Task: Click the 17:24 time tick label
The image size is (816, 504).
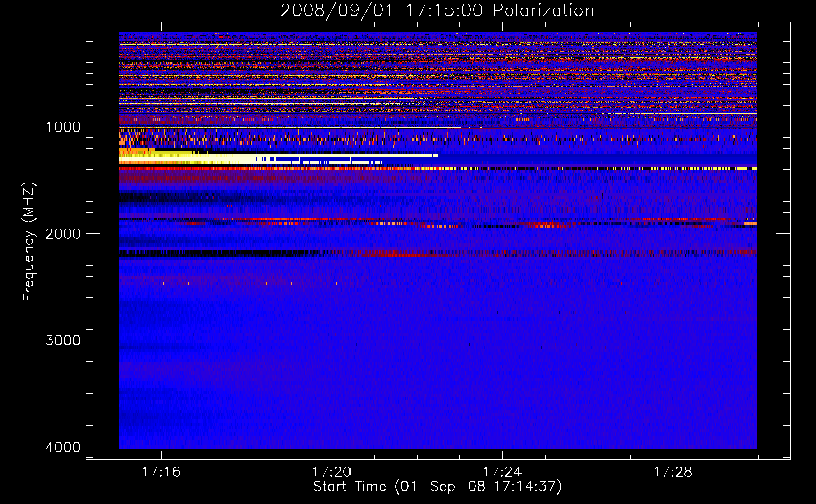Action: pos(502,472)
